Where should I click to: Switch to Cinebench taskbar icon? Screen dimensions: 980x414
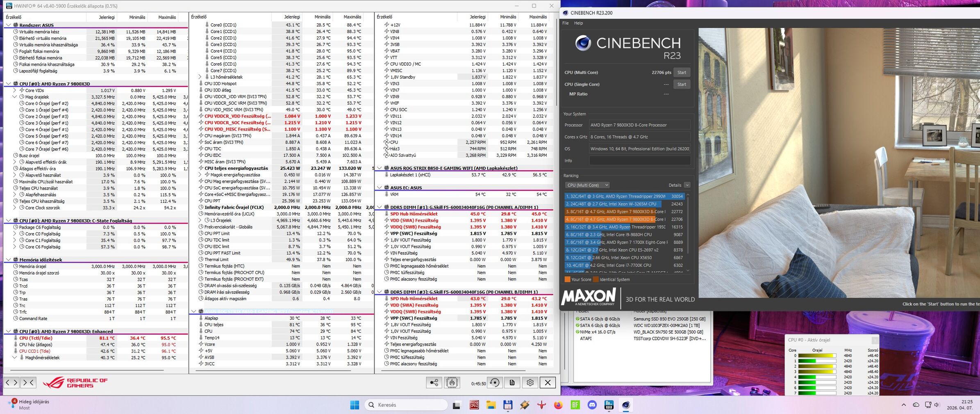(625, 405)
